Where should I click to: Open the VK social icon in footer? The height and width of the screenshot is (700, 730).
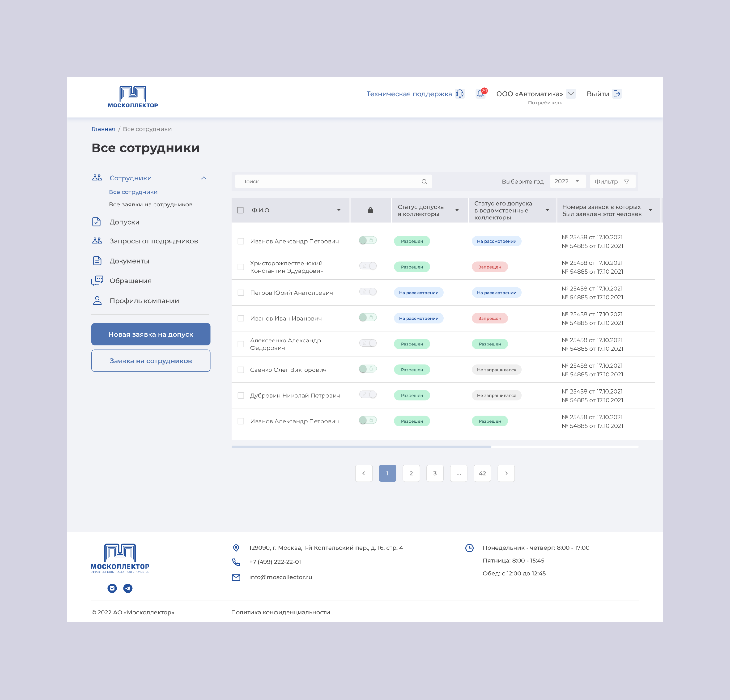point(112,588)
